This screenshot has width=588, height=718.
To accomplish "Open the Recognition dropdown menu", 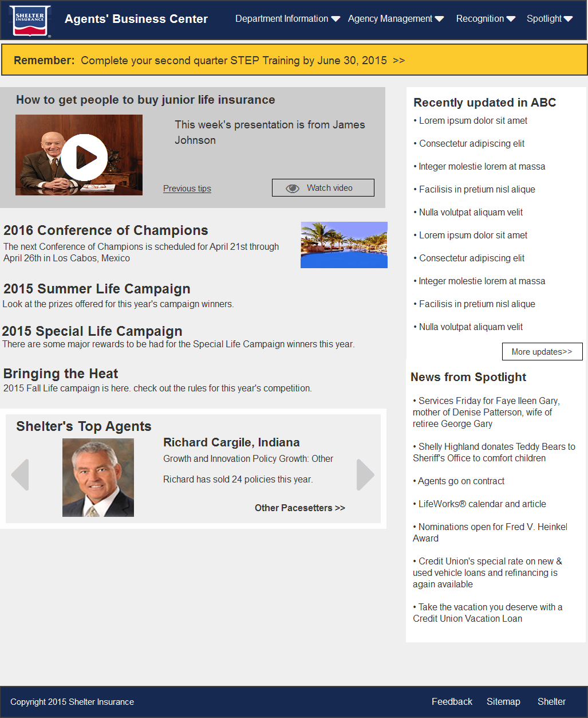I will (486, 19).
